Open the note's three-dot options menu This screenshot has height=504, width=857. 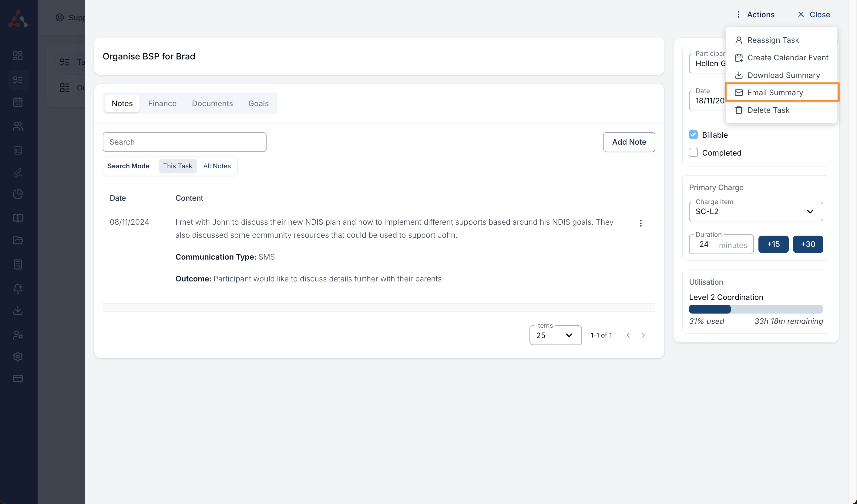pos(641,223)
